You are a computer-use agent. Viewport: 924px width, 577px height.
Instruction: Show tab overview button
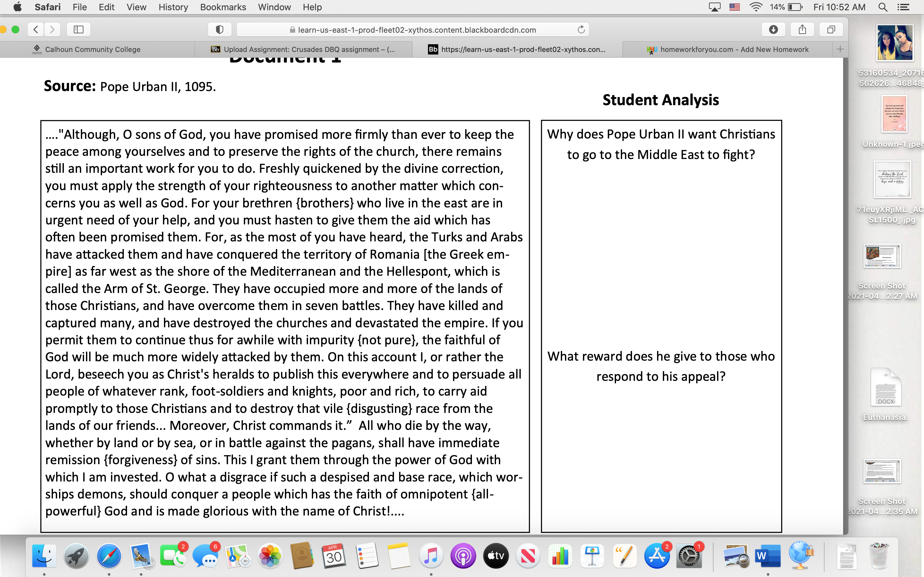[831, 29]
